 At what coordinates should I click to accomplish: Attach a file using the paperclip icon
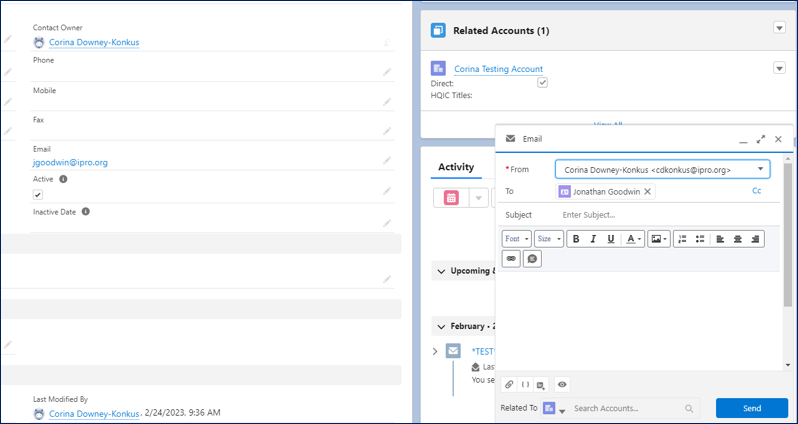tap(509, 385)
